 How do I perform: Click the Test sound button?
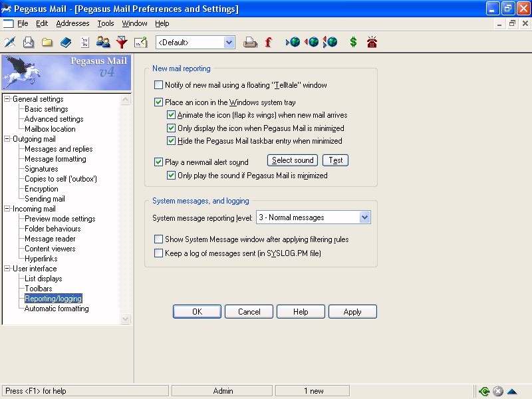336,160
